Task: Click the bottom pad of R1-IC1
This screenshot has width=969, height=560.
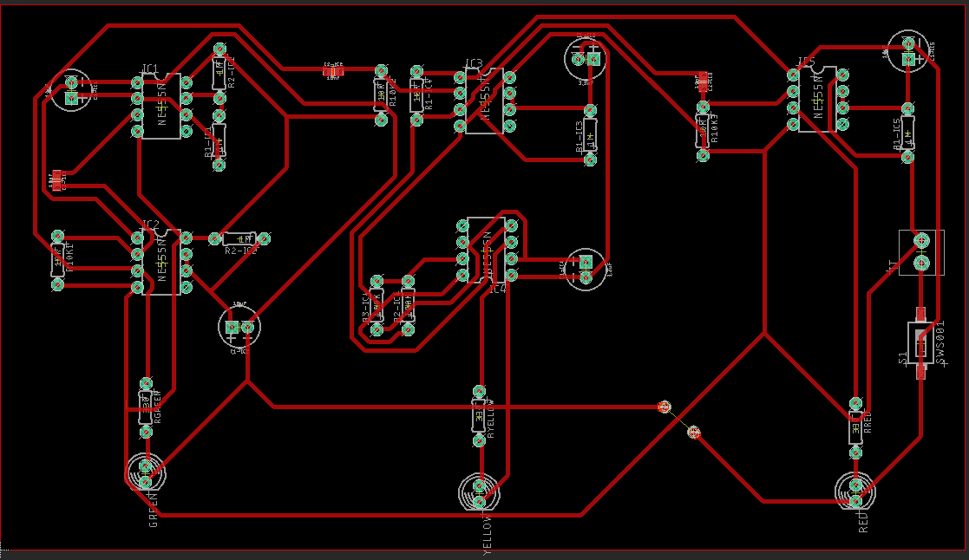Action: 219,165
